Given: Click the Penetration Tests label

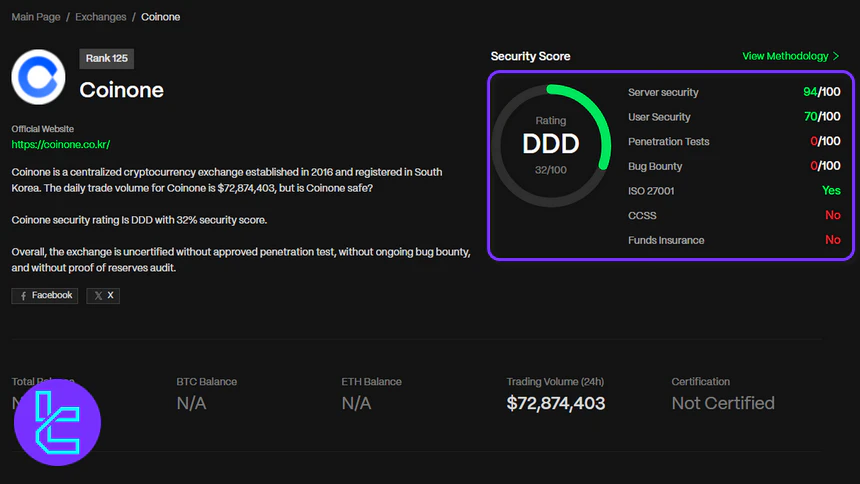Looking at the screenshot, I should (x=669, y=142).
